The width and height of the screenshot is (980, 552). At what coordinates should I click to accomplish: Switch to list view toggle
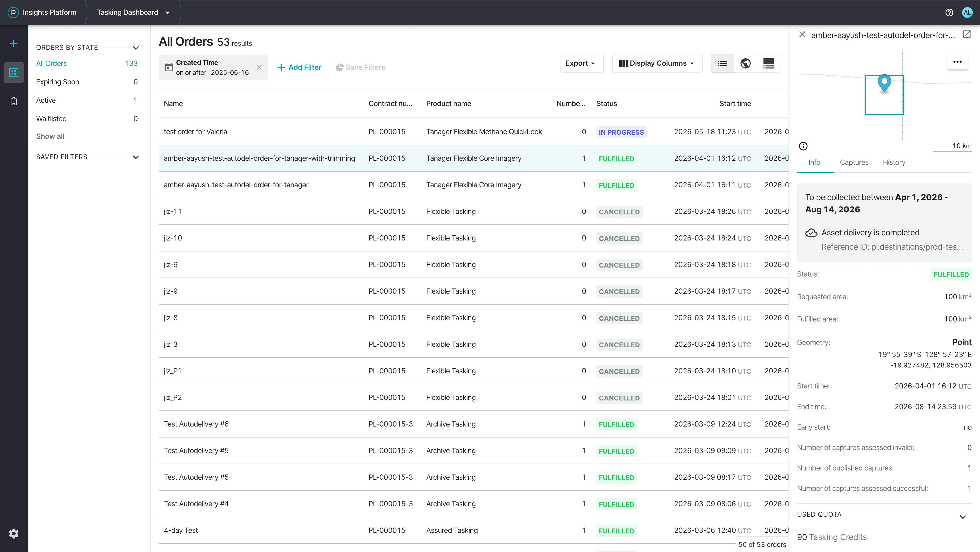pos(722,64)
